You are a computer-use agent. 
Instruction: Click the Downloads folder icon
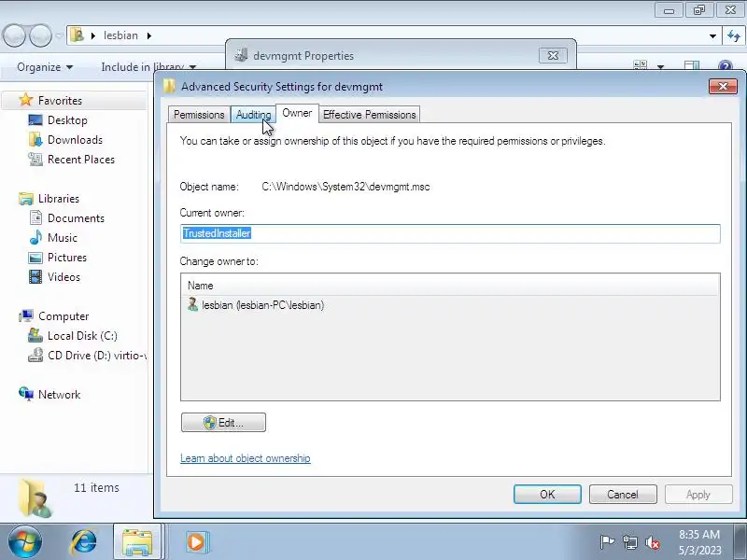pyautogui.click(x=35, y=139)
